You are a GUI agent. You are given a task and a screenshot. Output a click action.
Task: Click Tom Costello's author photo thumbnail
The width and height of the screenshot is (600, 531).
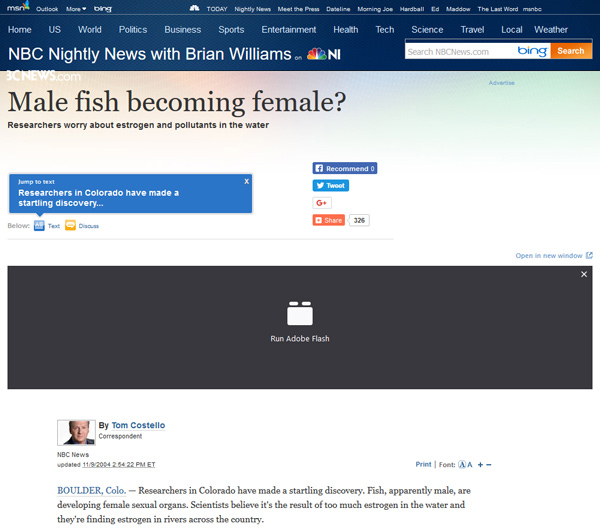click(x=76, y=432)
